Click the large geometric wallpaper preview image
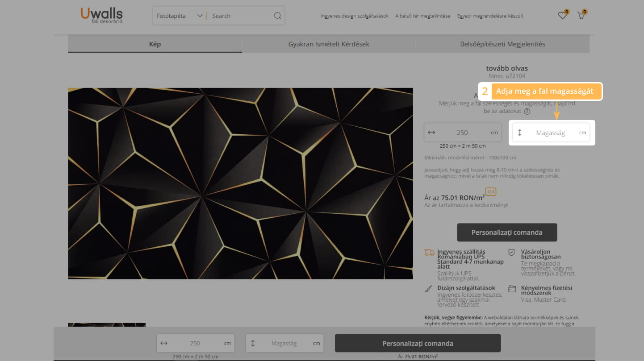The width and height of the screenshot is (644, 361). coord(240,183)
